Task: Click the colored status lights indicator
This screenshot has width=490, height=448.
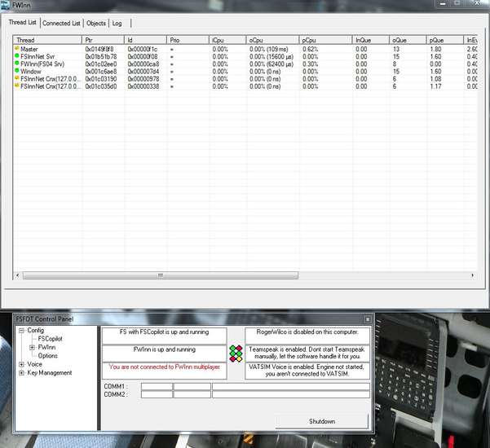Action: tap(236, 354)
